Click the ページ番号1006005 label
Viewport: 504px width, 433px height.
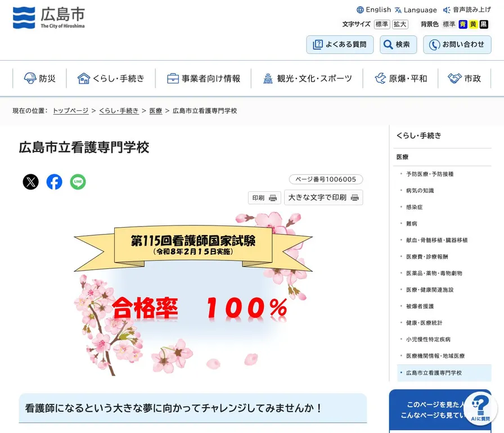326,179
